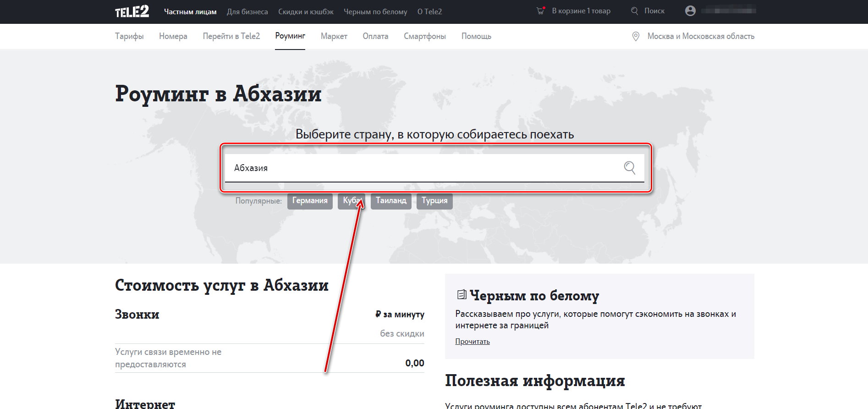The height and width of the screenshot is (409, 868).
Task: Choose popular country Таиланд
Action: tap(391, 201)
